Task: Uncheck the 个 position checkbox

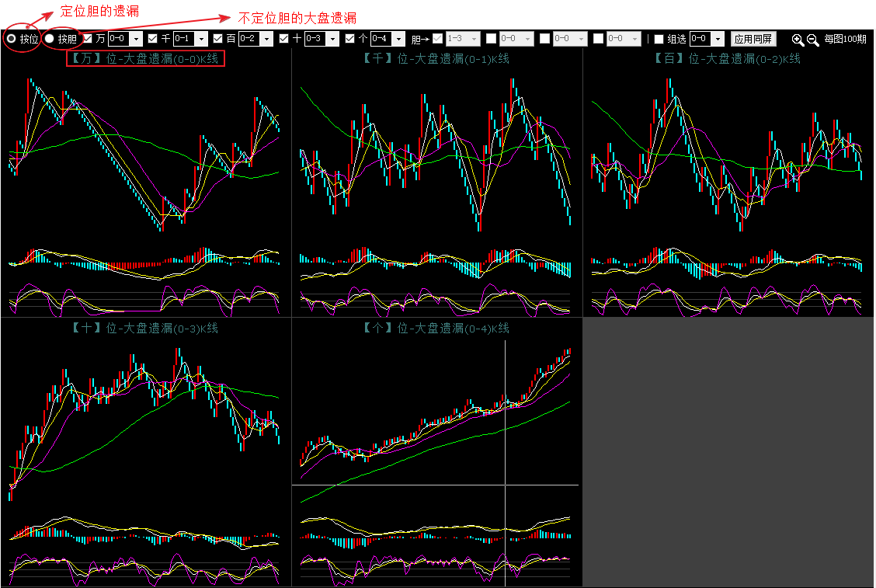Action: point(350,39)
